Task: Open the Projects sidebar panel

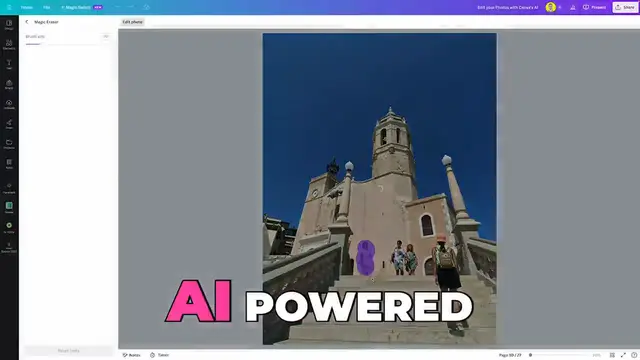Action: (x=9, y=144)
